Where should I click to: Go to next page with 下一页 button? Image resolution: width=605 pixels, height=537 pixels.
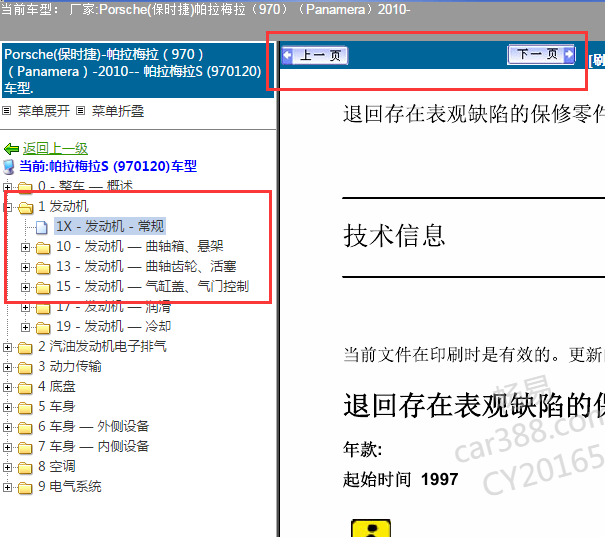(541, 54)
